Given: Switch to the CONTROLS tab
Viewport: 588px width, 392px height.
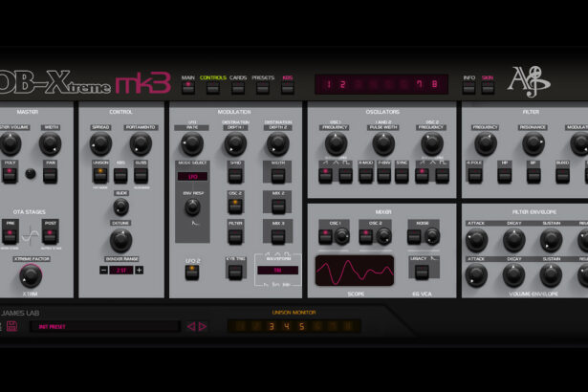Looking at the screenshot, I should (x=213, y=88).
